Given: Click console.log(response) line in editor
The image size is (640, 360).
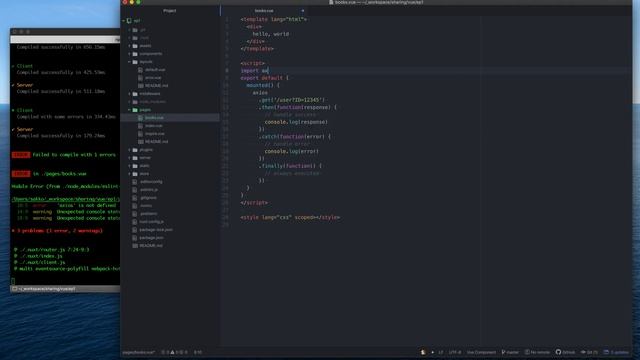Looking at the screenshot, I should (x=296, y=122).
